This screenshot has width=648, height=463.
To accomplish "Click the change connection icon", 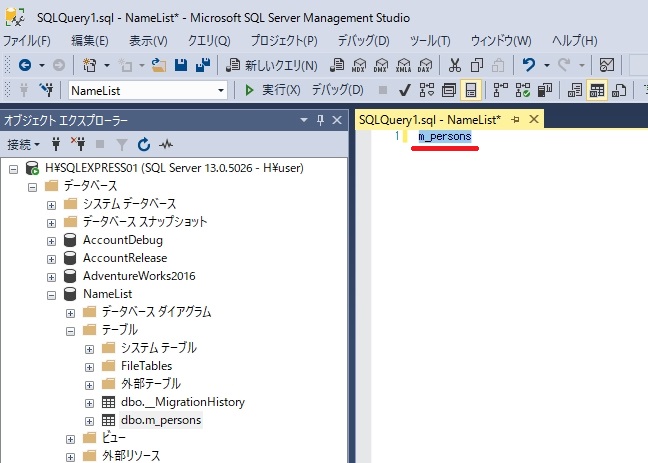I will coord(46,90).
